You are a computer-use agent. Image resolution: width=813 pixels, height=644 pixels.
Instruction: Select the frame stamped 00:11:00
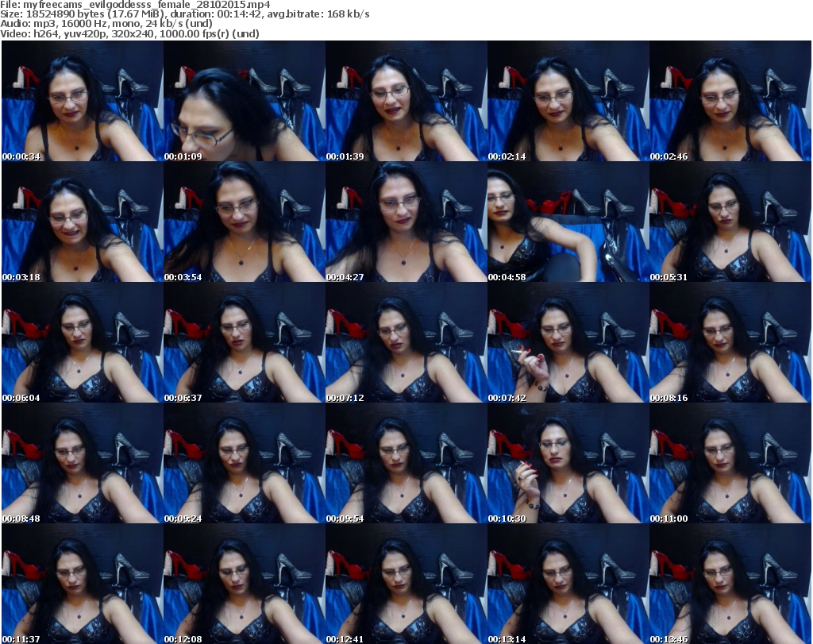coord(730,463)
